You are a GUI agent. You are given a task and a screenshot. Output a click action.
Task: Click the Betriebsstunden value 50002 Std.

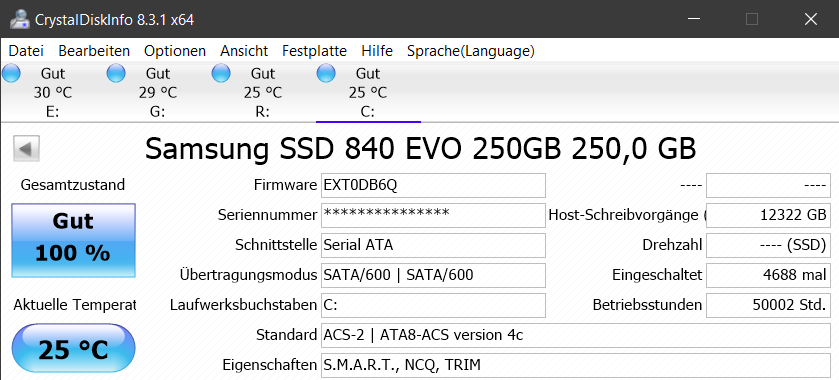pyautogui.click(x=768, y=305)
